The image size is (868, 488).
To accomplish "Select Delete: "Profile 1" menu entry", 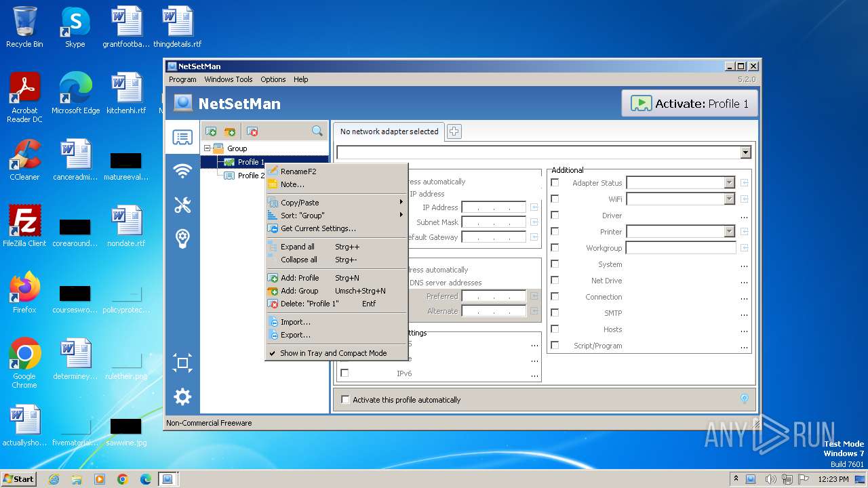I will (x=336, y=304).
